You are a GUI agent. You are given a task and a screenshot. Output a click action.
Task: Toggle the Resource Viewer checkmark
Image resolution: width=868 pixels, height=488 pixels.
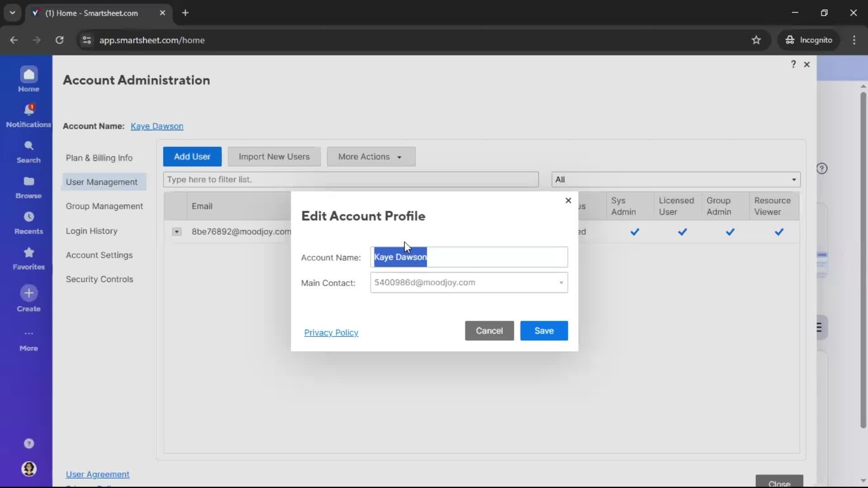point(779,232)
